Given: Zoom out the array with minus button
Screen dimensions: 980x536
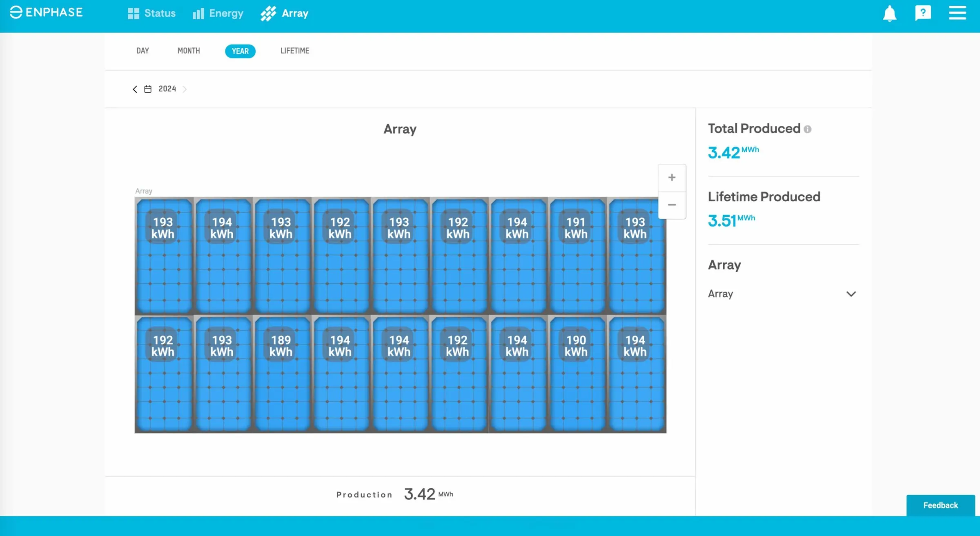Looking at the screenshot, I should coord(672,205).
